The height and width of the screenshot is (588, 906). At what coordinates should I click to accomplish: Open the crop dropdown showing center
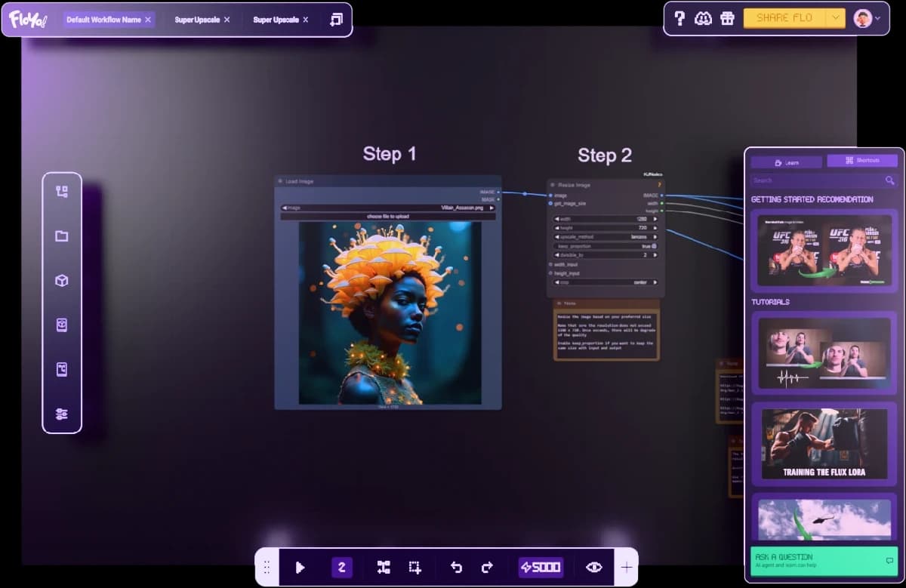pos(604,282)
